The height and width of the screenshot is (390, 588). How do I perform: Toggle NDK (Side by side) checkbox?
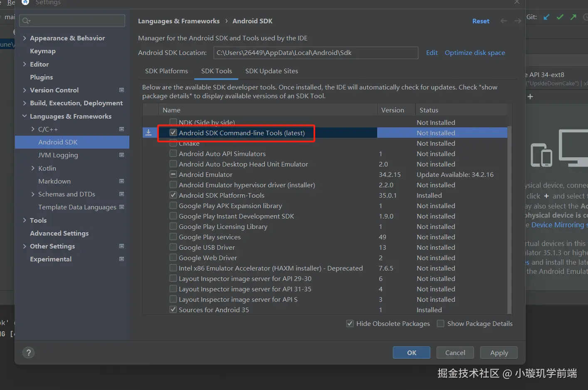pyautogui.click(x=173, y=122)
